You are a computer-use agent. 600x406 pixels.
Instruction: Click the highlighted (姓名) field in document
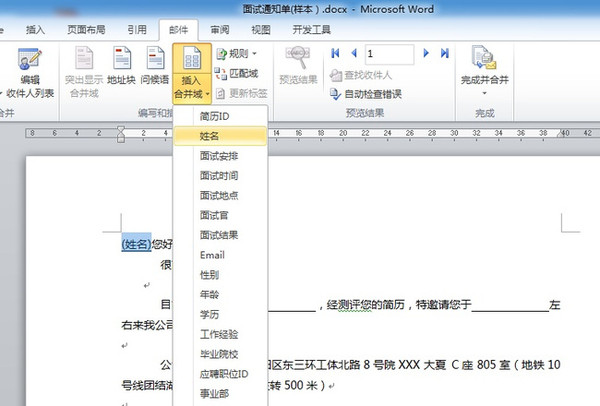(136, 243)
